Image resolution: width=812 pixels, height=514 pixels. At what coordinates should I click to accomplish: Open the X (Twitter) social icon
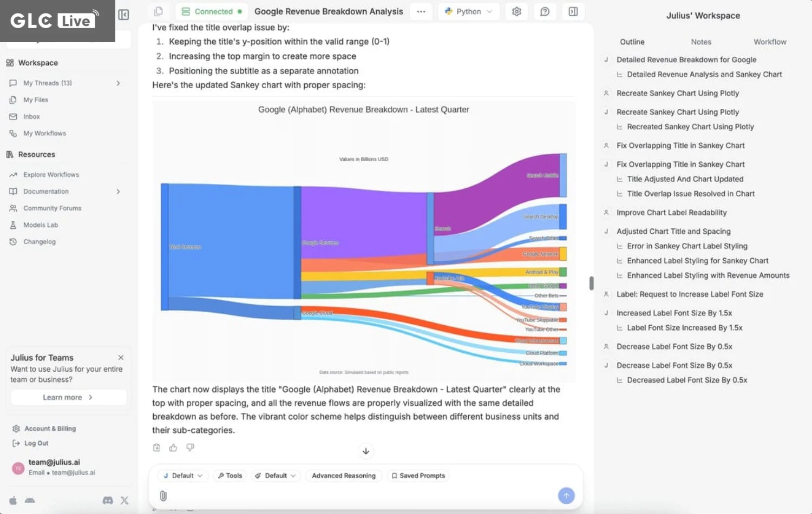click(x=125, y=500)
